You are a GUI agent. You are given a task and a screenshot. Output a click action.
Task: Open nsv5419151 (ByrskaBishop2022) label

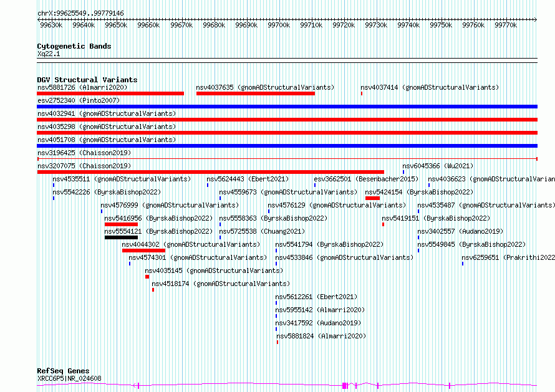tap(436, 218)
